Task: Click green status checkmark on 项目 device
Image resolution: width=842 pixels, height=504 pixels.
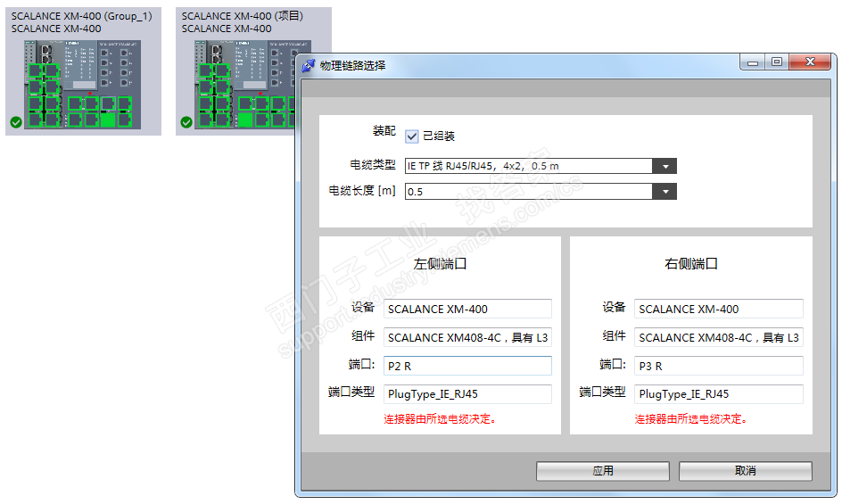Action: coord(186,122)
